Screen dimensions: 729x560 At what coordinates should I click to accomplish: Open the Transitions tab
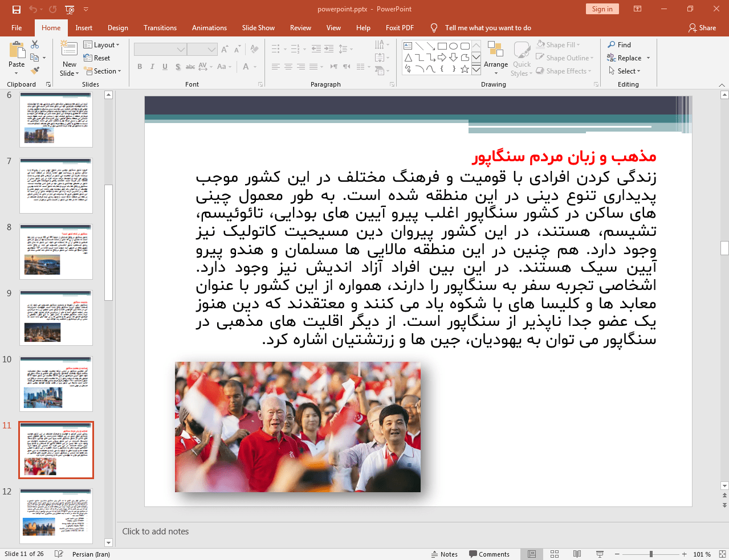(160, 28)
